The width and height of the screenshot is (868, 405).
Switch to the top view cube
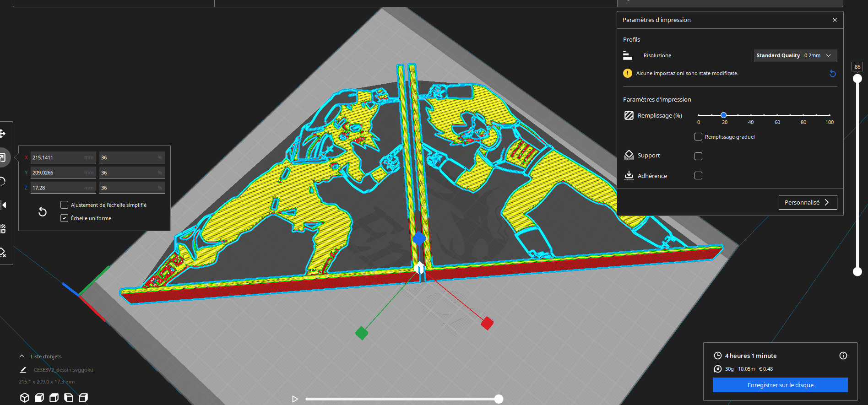point(54,398)
